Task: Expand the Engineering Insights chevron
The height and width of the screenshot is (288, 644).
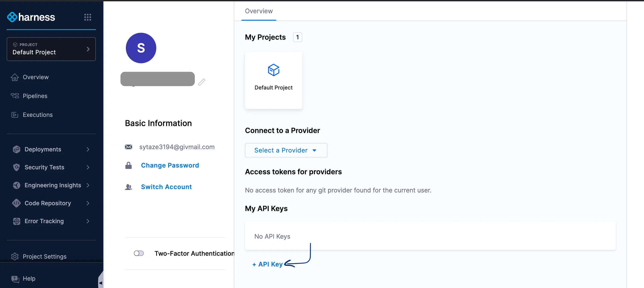Action: tap(88, 185)
